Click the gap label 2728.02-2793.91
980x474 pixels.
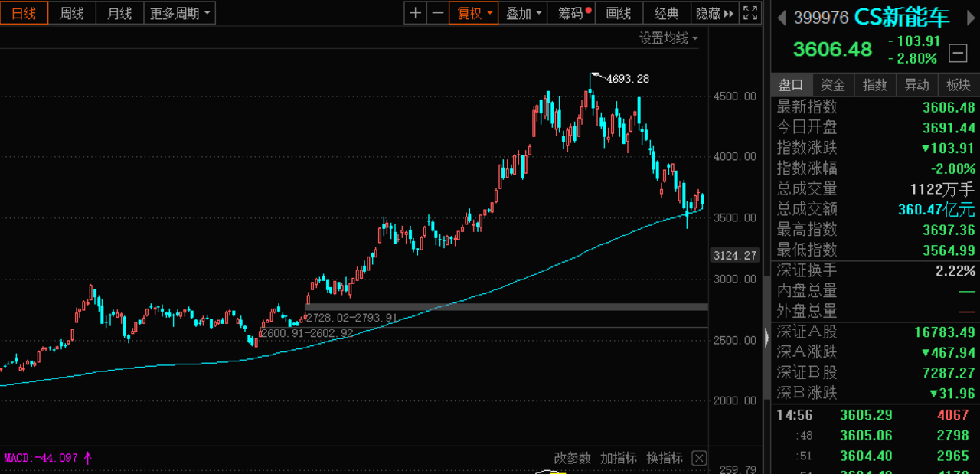point(351,317)
